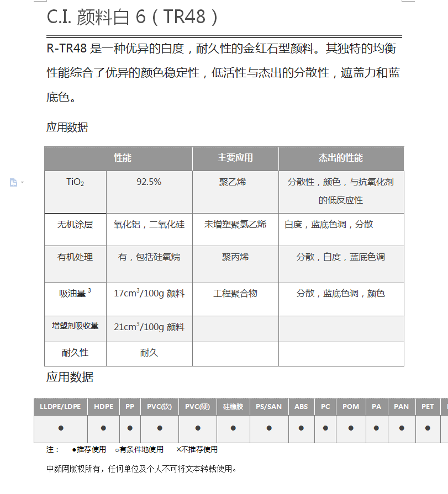Click the '未增塑聚氯乙烯' cell
The width and height of the screenshot is (448, 494).
(x=235, y=224)
